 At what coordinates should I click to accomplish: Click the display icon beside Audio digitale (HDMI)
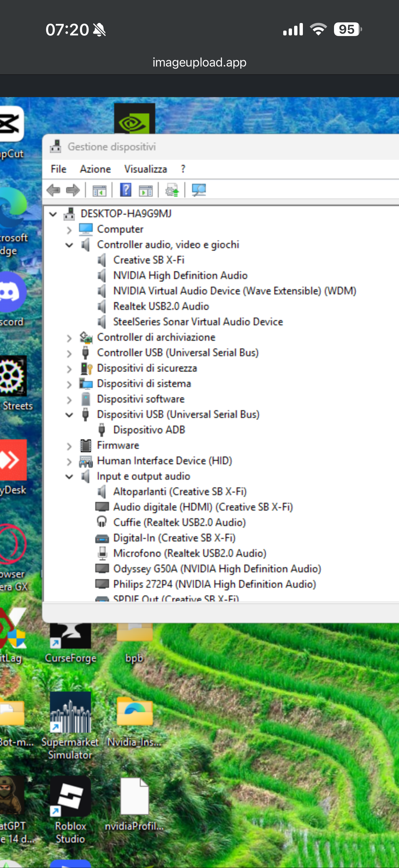click(x=102, y=507)
